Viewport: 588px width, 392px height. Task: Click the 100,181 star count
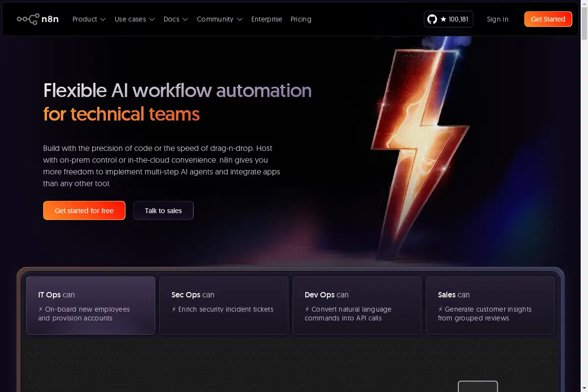[x=459, y=19]
